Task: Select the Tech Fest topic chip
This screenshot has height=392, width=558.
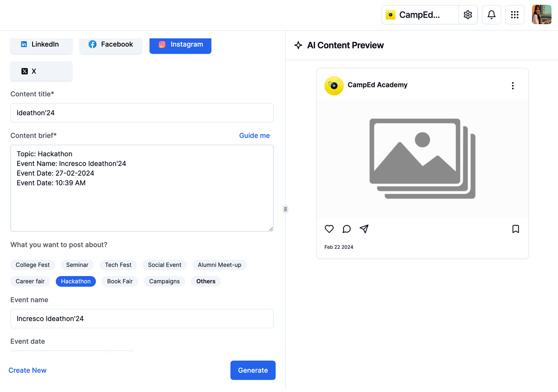Action: click(118, 265)
